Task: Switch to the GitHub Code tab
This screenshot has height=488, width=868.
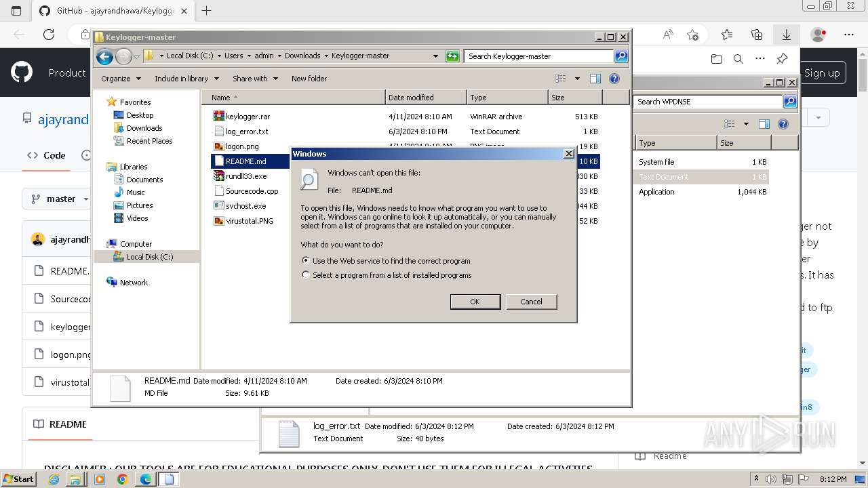Action: (x=47, y=155)
